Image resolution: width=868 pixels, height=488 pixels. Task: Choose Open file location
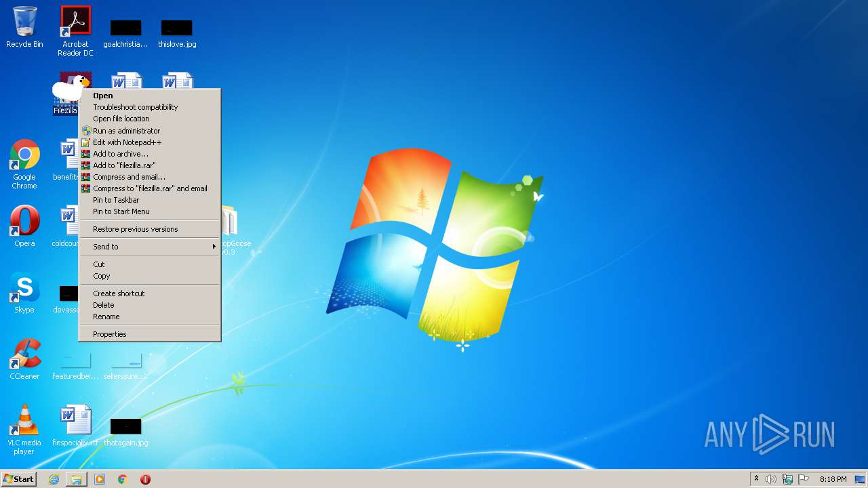(x=150, y=119)
